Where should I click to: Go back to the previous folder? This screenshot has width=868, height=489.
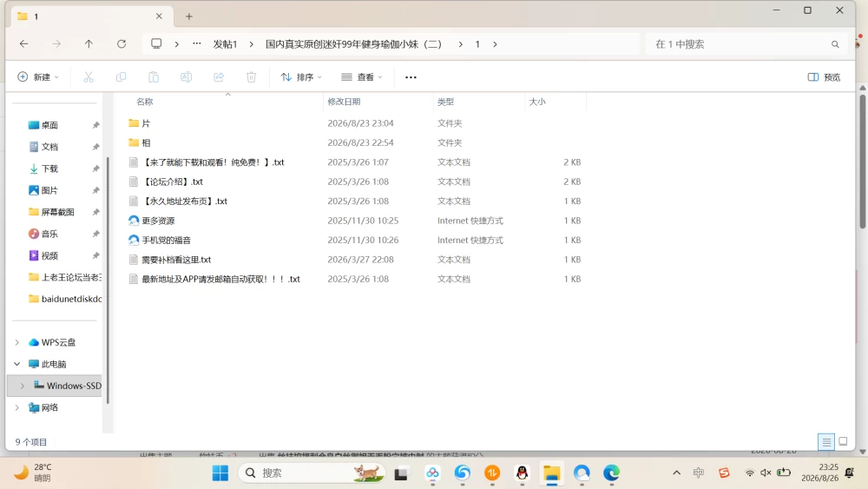point(23,43)
